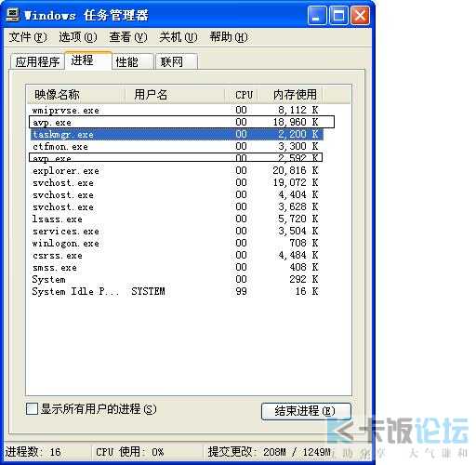The image size is (476, 465).
Task: Enable 显示所有用户的进程 checkbox
Action: (32, 409)
